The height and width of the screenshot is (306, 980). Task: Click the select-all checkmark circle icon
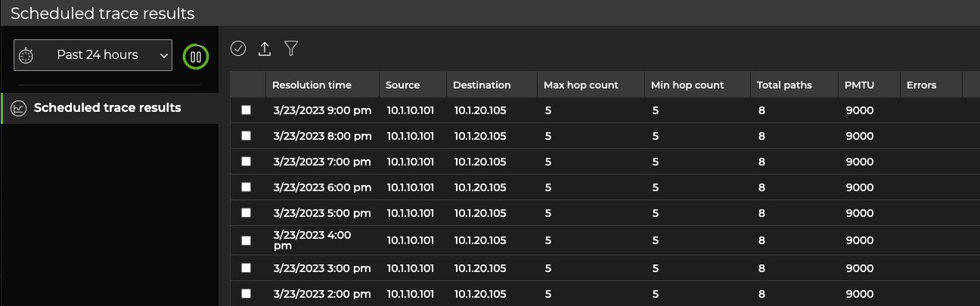point(238,48)
